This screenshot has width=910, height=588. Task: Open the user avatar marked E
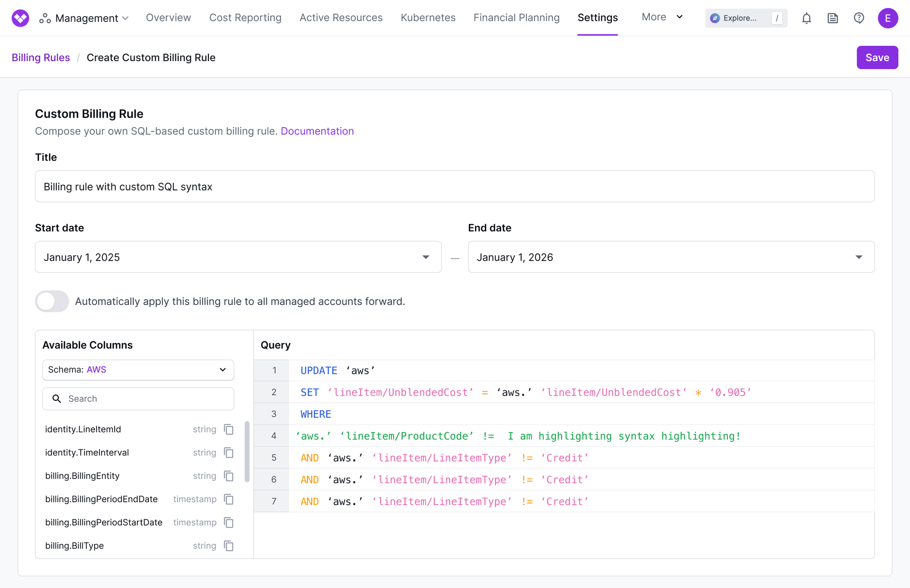click(888, 18)
